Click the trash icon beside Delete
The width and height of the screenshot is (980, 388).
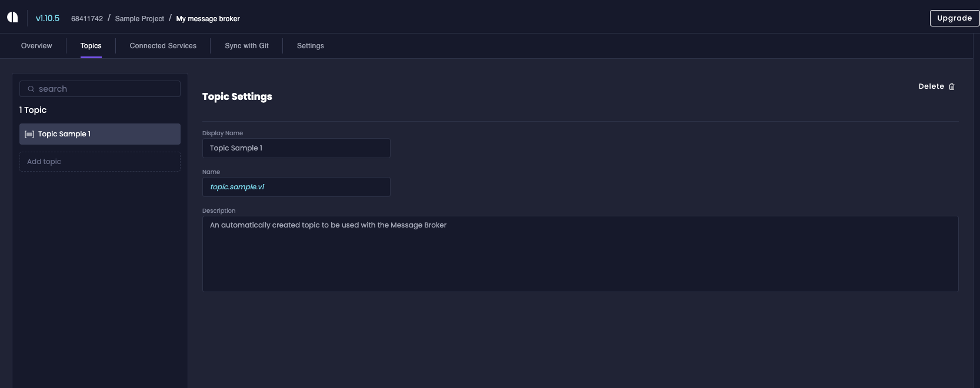coord(952,86)
